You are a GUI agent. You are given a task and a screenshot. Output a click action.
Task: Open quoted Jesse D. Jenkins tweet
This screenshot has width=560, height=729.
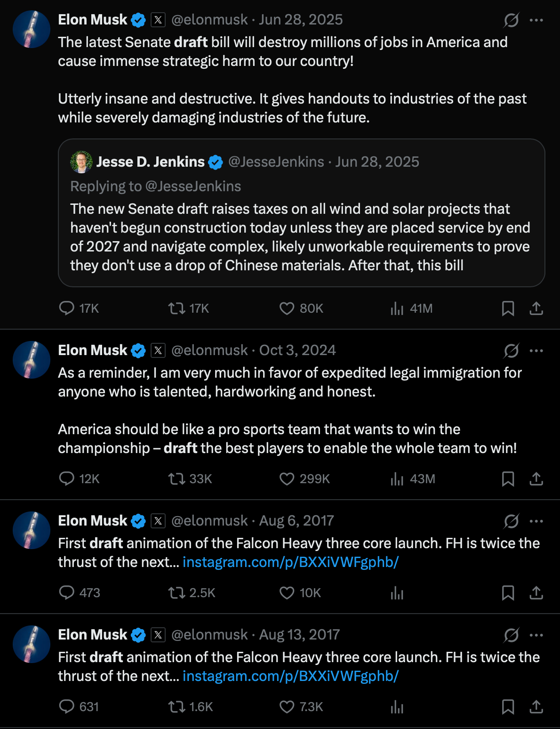click(x=301, y=235)
